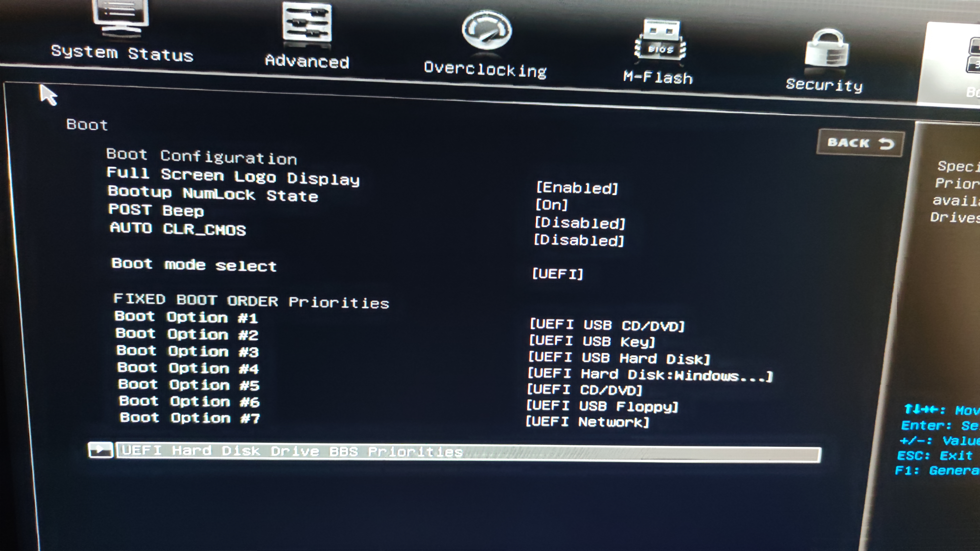Select the Boot Option #7 label

pyautogui.click(x=190, y=418)
